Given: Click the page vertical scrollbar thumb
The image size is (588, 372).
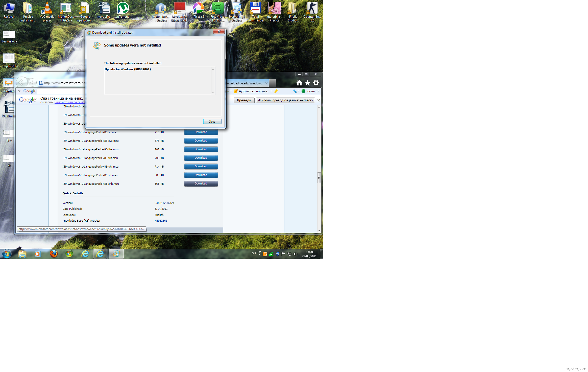Looking at the screenshot, I should (319, 177).
